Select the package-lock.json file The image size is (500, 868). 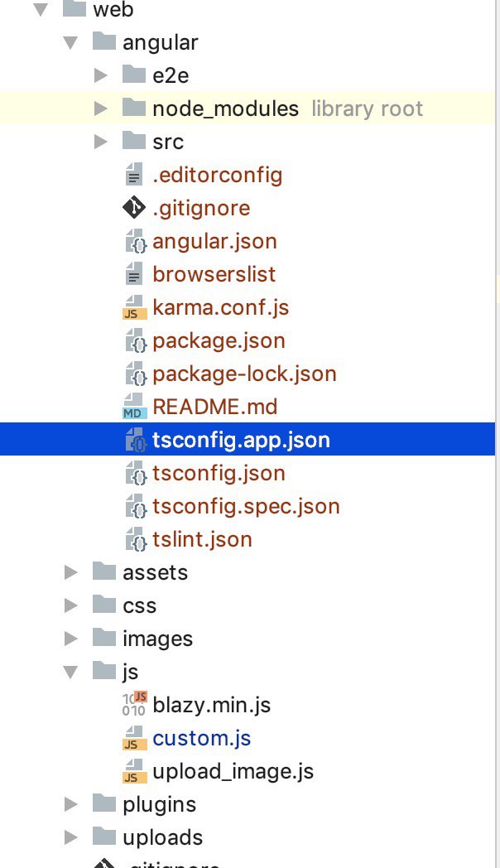pyautogui.click(x=244, y=374)
